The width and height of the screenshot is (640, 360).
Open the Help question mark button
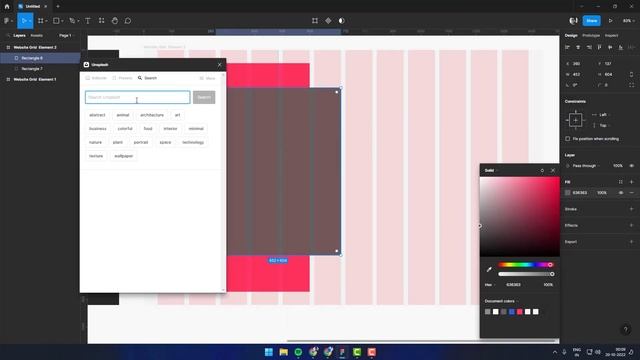pyautogui.click(x=626, y=329)
